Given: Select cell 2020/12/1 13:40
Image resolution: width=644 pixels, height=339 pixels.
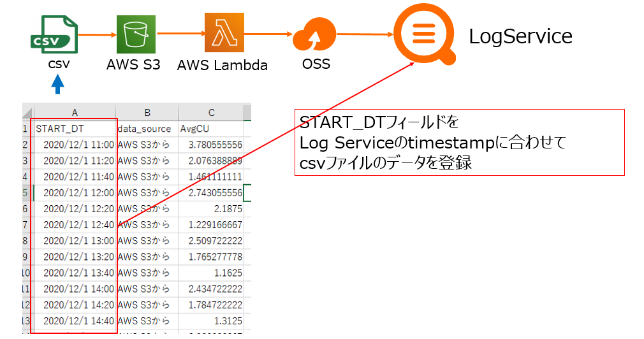Looking at the screenshot, I should [75, 273].
